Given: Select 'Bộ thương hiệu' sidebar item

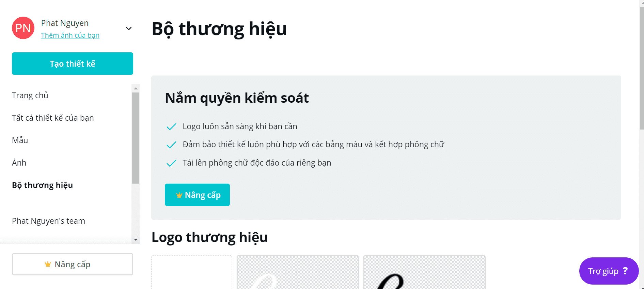Looking at the screenshot, I should tap(43, 185).
